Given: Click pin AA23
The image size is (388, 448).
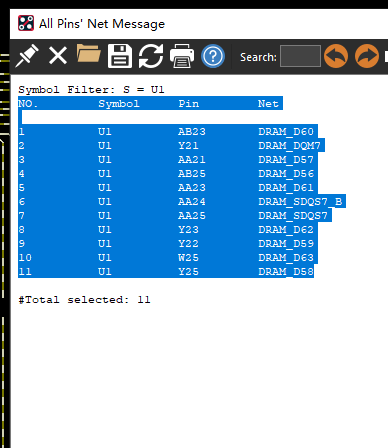Looking at the screenshot, I should (192, 188).
